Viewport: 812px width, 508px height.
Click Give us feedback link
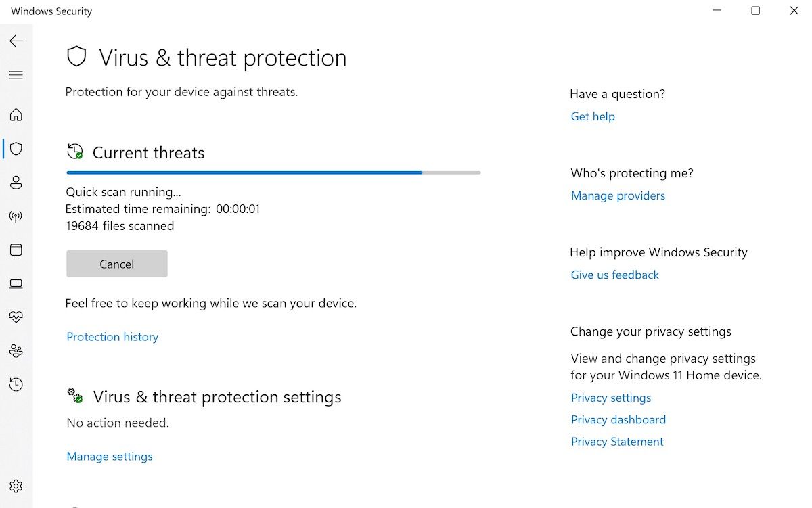(x=614, y=275)
